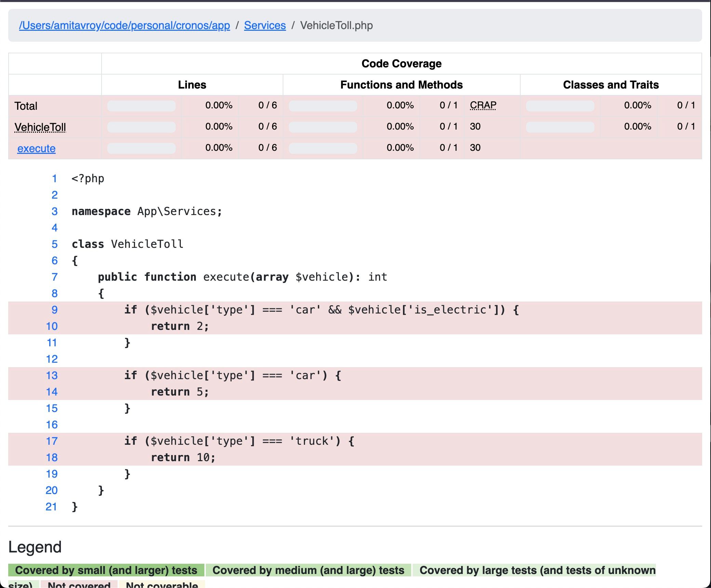Click the Legend heading
This screenshot has width=711, height=588.
(x=35, y=547)
